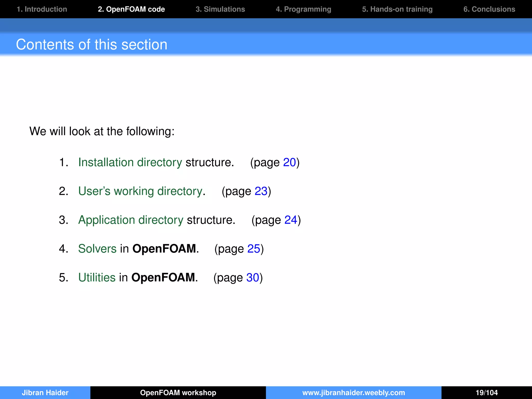
Task: Click the Installation directory green text
Action: pos(130,162)
